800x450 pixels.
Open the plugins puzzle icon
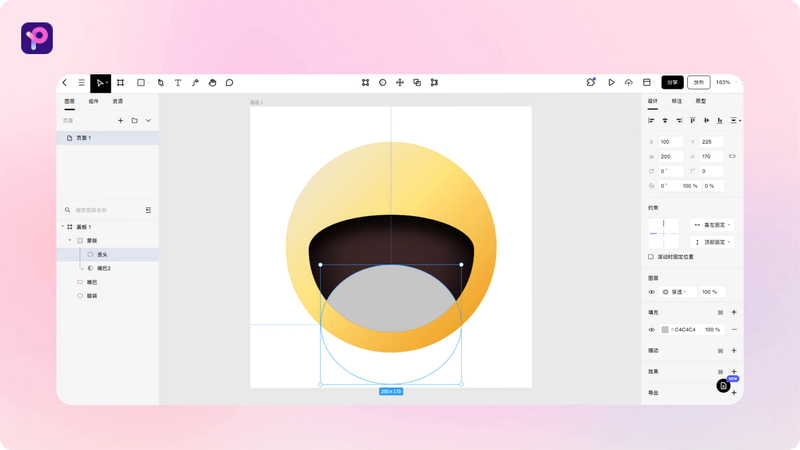coord(591,82)
